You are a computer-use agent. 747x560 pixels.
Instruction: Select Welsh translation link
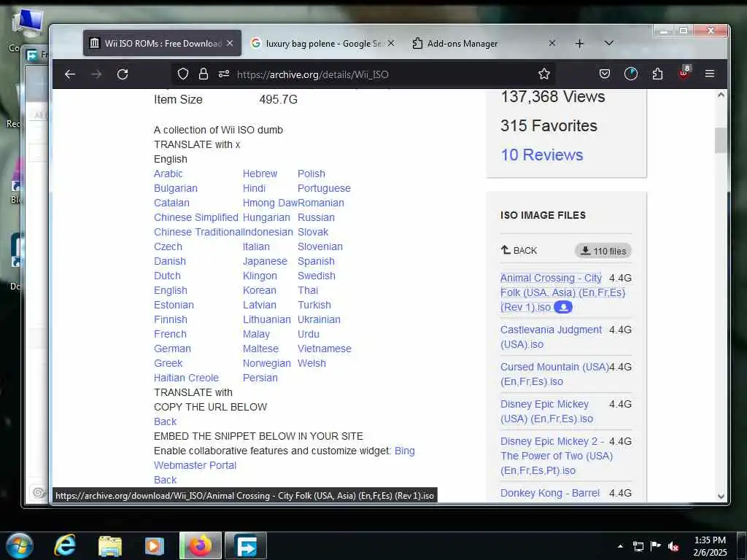[311, 363]
